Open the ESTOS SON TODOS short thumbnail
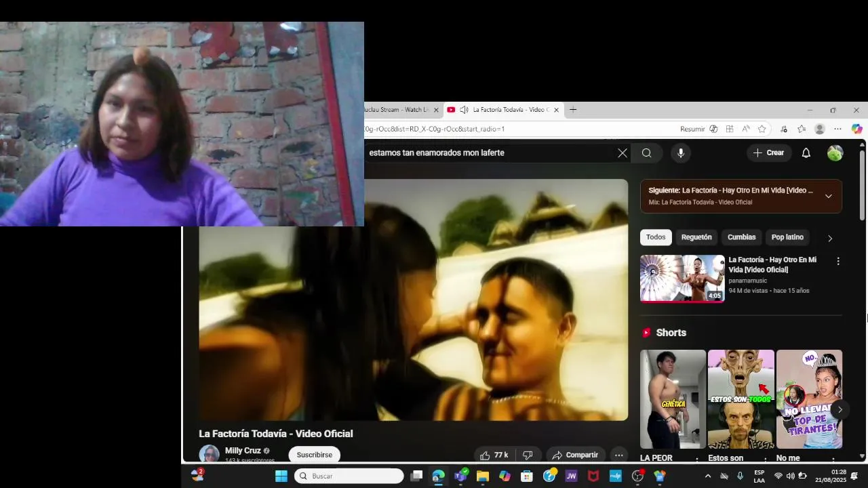The width and height of the screenshot is (868, 488). pyautogui.click(x=741, y=399)
